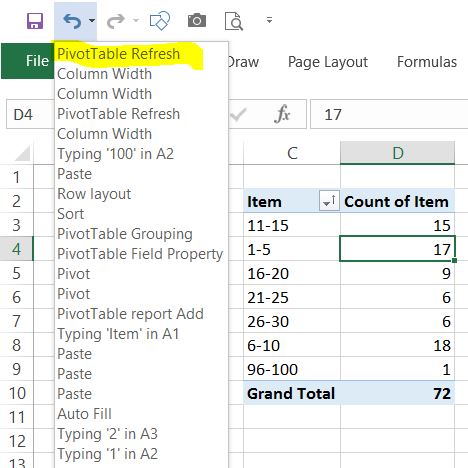
Task: Click the Save icon in Quick Access Toolbar
Action: (x=35, y=21)
